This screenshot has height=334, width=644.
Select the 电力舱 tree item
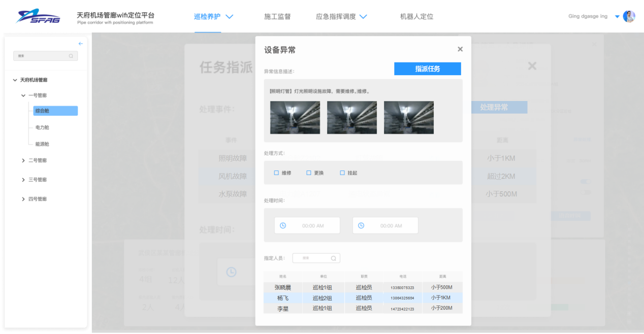point(43,127)
